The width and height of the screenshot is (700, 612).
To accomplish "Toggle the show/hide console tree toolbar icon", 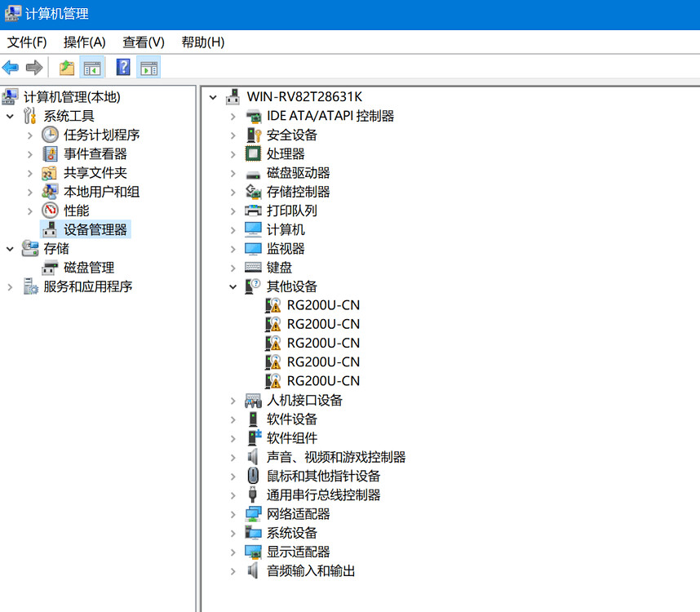I will click(x=92, y=68).
